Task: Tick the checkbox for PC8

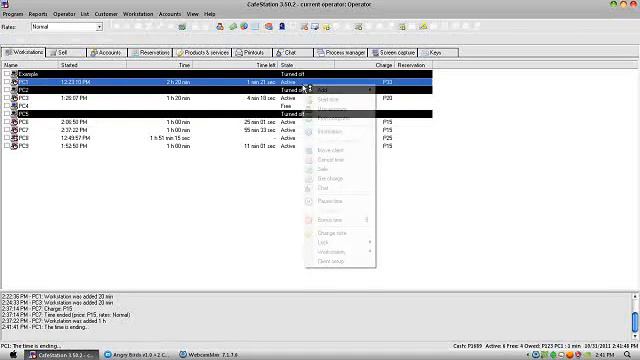Action: [7, 138]
